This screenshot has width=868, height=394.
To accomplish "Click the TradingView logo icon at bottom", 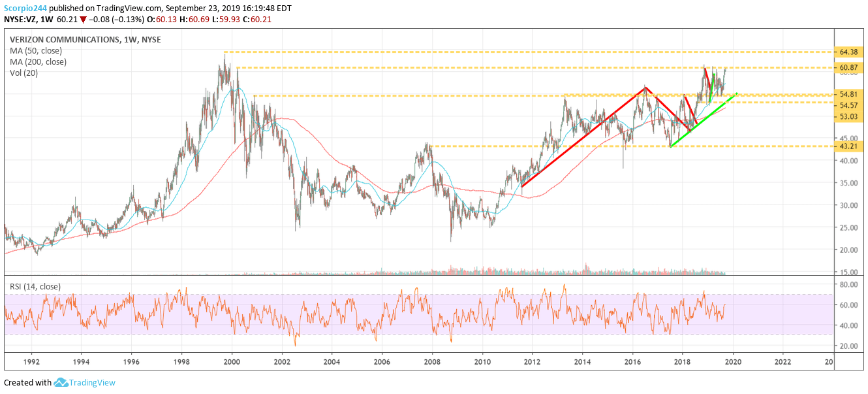I will pyautogui.click(x=61, y=383).
